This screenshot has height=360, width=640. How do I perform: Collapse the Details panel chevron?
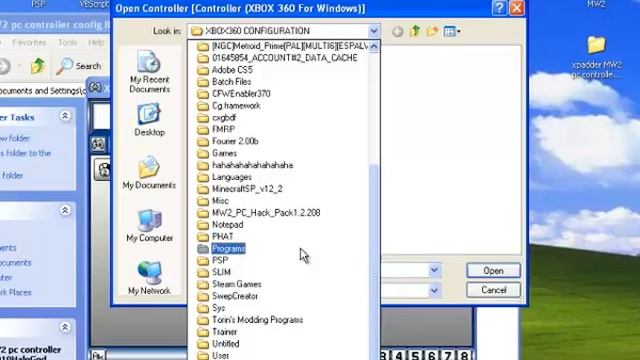point(65,327)
